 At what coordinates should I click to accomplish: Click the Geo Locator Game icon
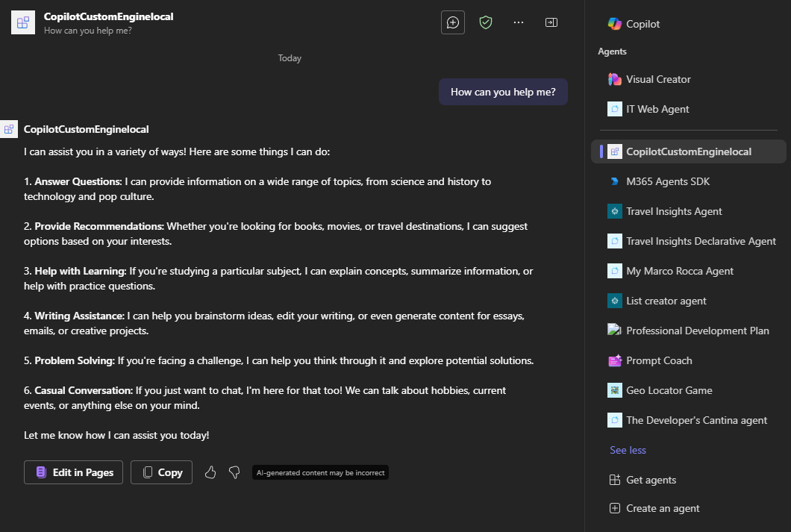[x=614, y=390]
